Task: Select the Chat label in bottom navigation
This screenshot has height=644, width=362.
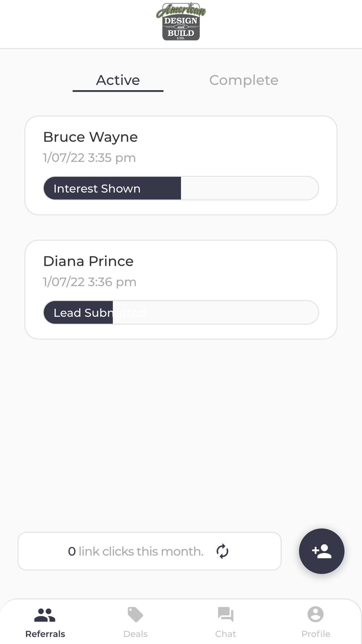Action: 226,634
